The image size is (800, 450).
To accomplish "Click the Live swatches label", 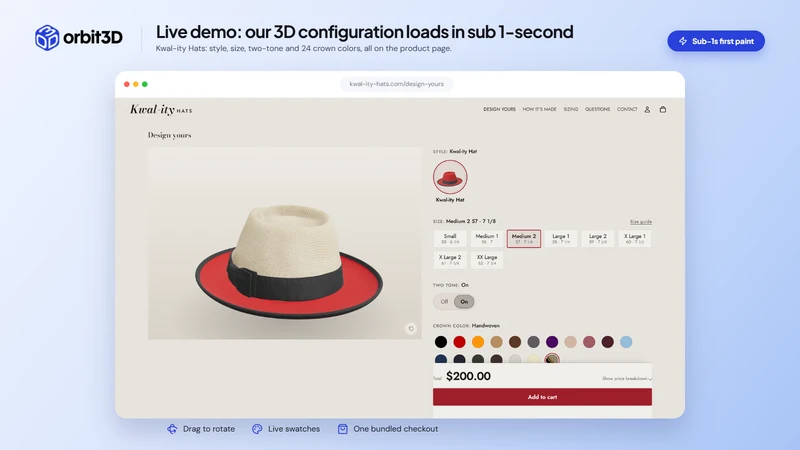I will [x=294, y=429].
